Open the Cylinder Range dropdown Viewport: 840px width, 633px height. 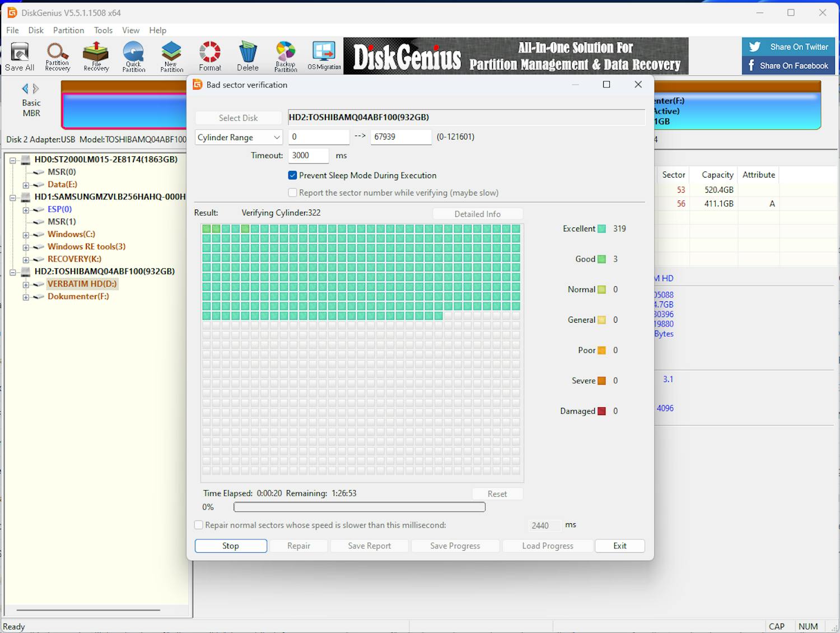pyautogui.click(x=239, y=137)
